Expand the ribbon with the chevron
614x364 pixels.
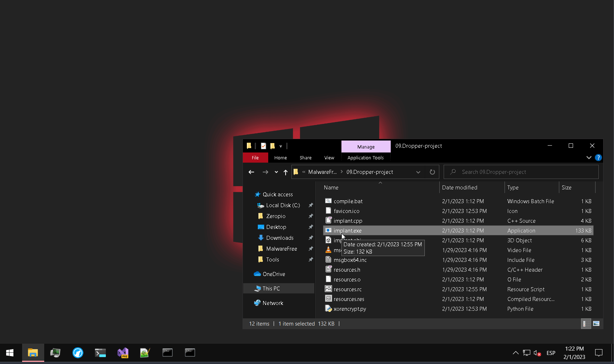click(589, 158)
